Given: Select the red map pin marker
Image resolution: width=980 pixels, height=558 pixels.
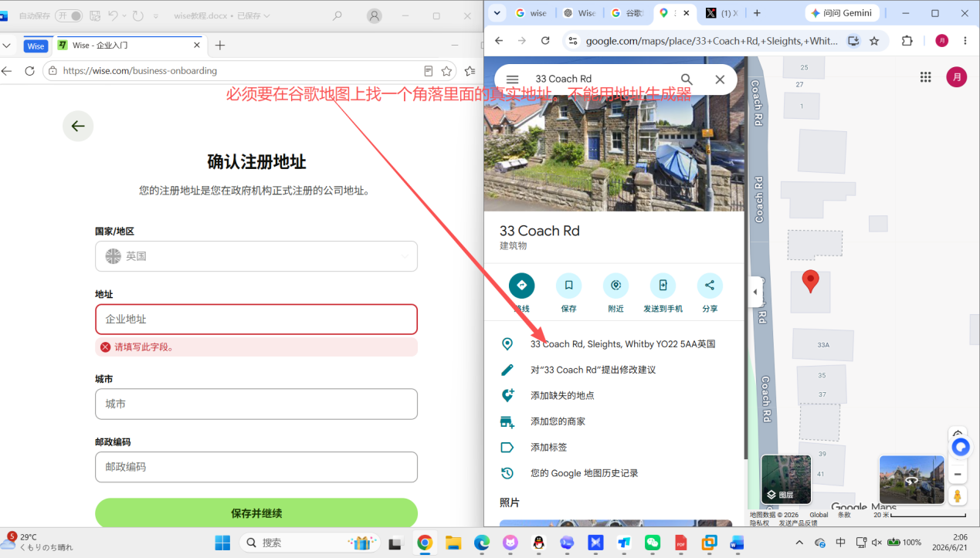Looking at the screenshot, I should 810,281.
